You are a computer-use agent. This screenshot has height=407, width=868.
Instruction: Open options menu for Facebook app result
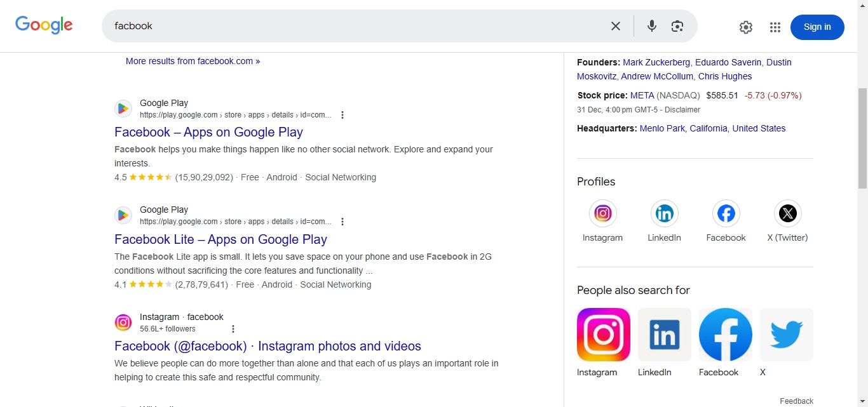pyautogui.click(x=342, y=115)
